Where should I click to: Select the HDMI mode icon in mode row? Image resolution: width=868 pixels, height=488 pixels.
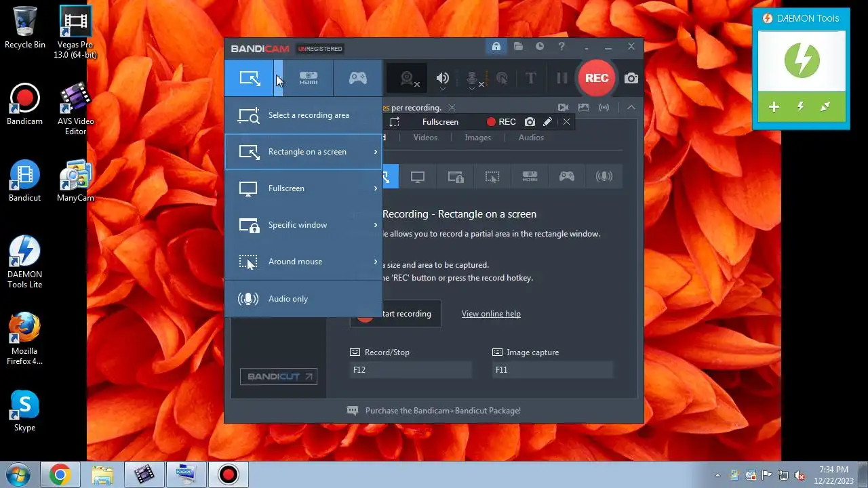[x=530, y=177]
